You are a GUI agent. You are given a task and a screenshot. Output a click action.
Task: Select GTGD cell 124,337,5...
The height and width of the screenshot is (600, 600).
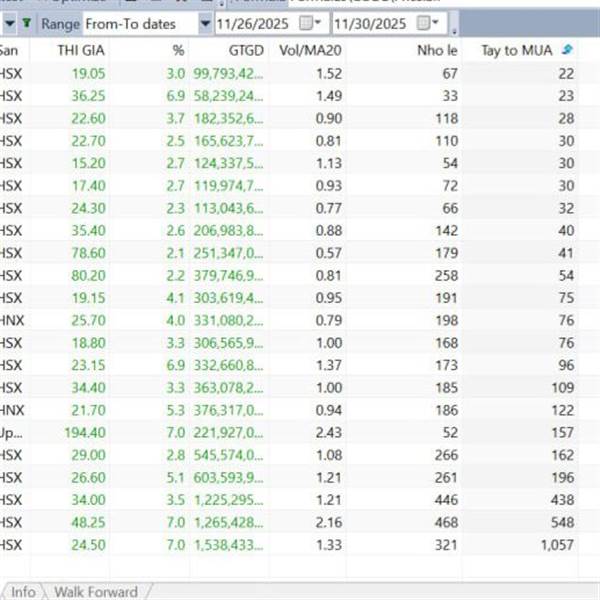(x=228, y=163)
